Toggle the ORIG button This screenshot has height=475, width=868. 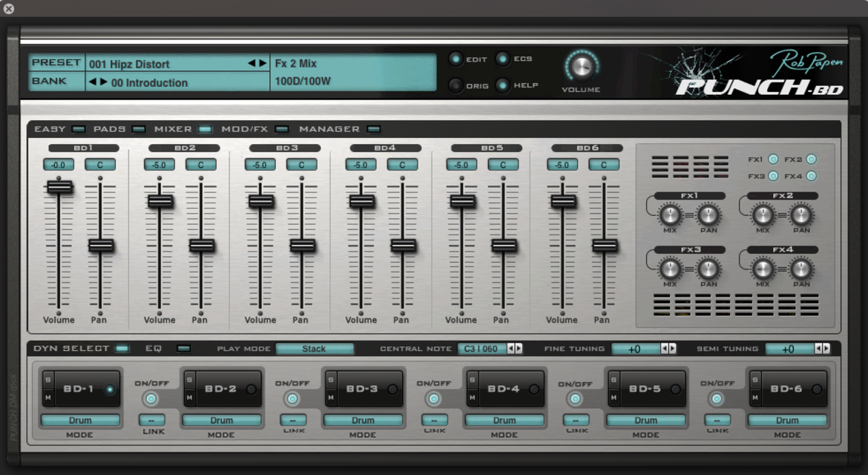coord(456,85)
